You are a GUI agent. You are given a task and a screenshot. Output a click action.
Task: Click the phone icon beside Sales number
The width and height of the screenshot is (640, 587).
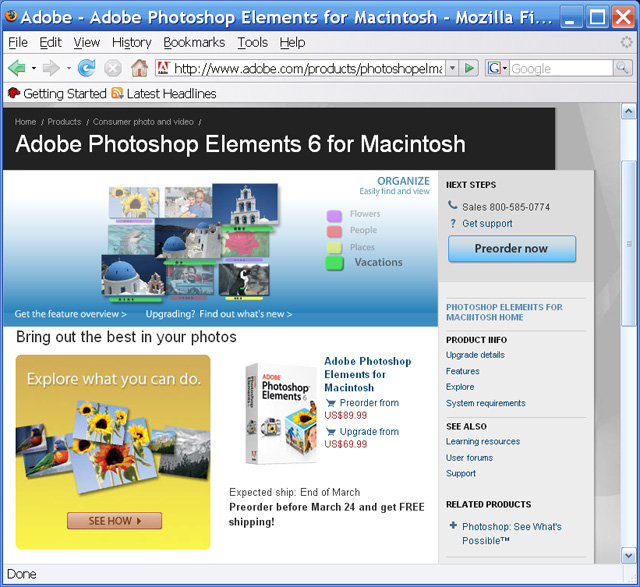[453, 205]
